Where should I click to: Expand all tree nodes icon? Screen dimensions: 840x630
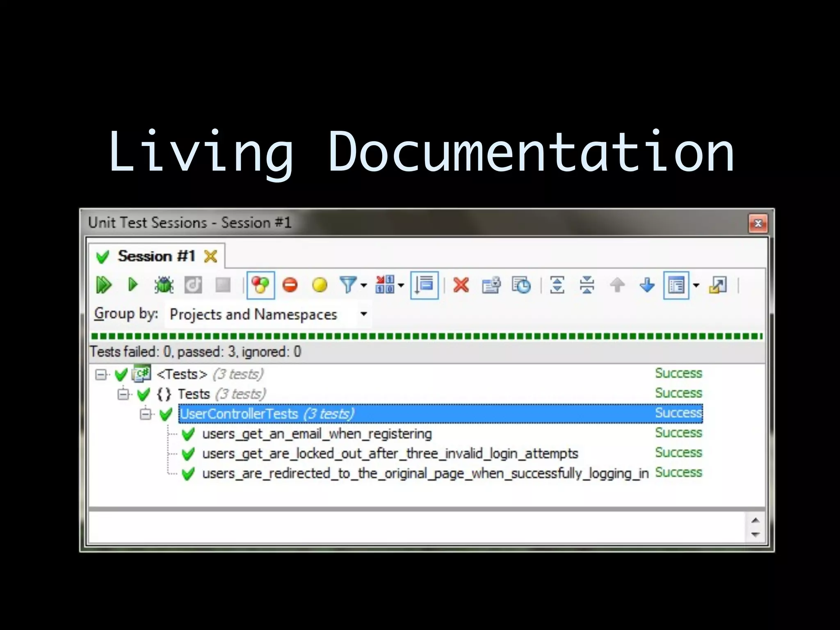(557, 285)
